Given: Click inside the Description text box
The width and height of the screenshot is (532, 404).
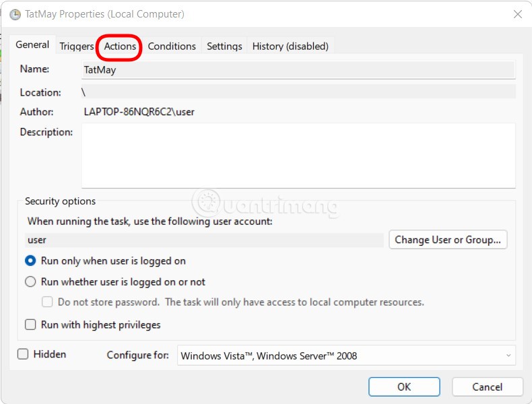Looking at the screenshot, I should tap(298, 156).
